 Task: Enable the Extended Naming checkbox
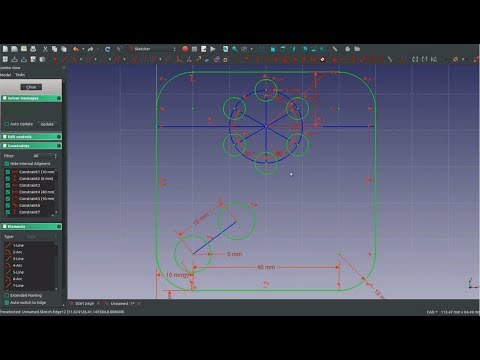coord(7,295)
